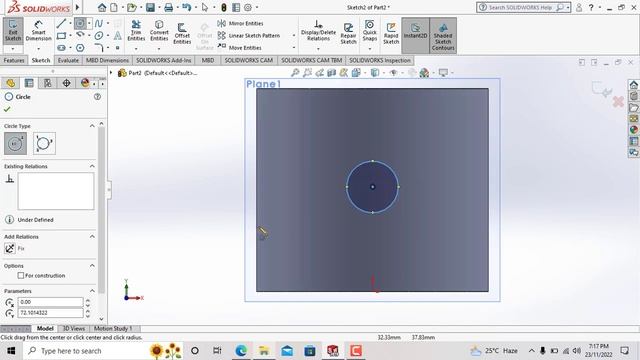Open the Motion Study 1 tab
640x360 pixels.
pos(113,329)
